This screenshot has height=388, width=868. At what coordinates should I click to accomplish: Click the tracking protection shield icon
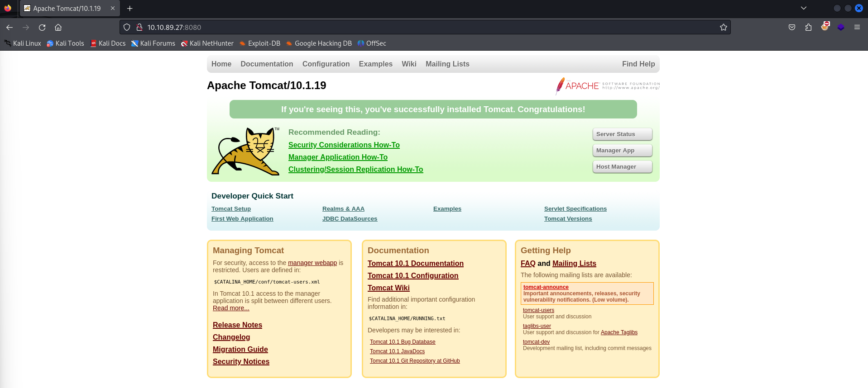(127, 28)
